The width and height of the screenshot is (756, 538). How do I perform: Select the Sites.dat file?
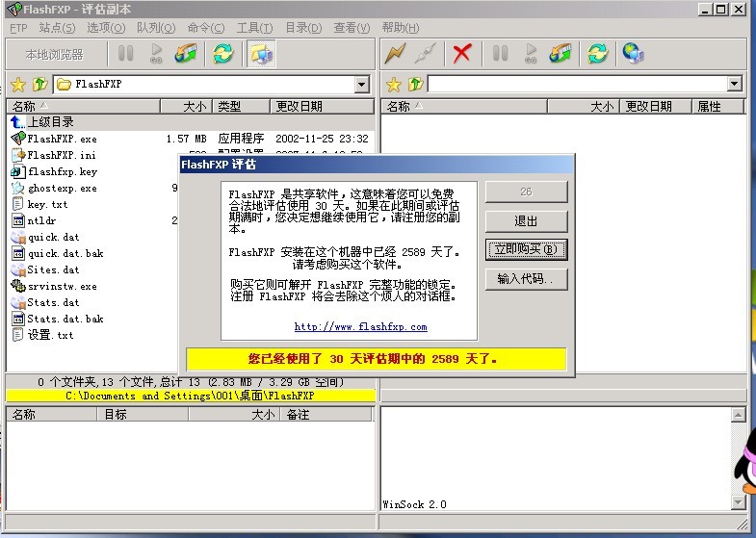pyautogui.click(x=53, y=269)
